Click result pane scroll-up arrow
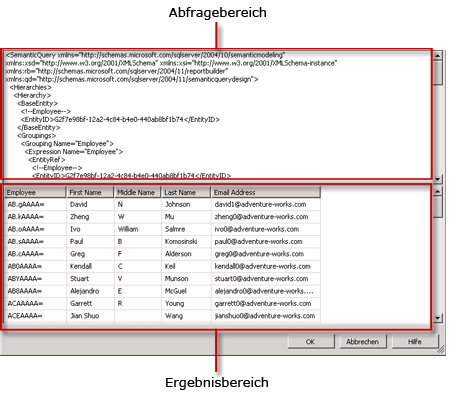450x396 pixels. pyautogui.click(x=438, y=191)
